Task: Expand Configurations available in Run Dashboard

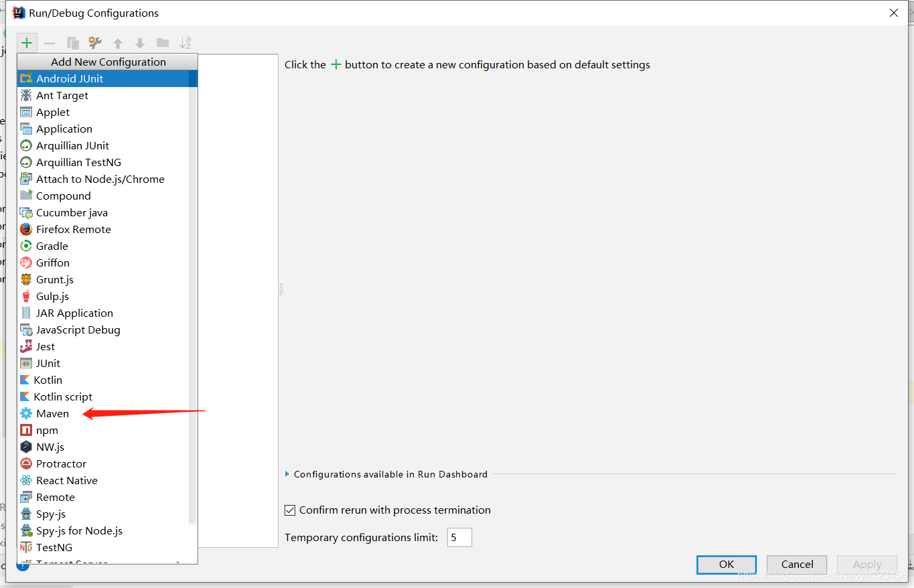Action: click(x=287, y=474)
